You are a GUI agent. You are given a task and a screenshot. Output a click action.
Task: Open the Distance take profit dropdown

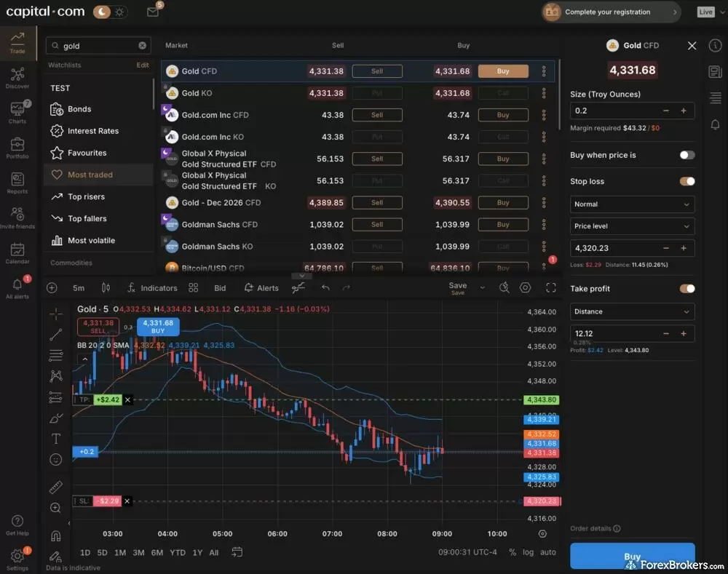click(633, 311)
